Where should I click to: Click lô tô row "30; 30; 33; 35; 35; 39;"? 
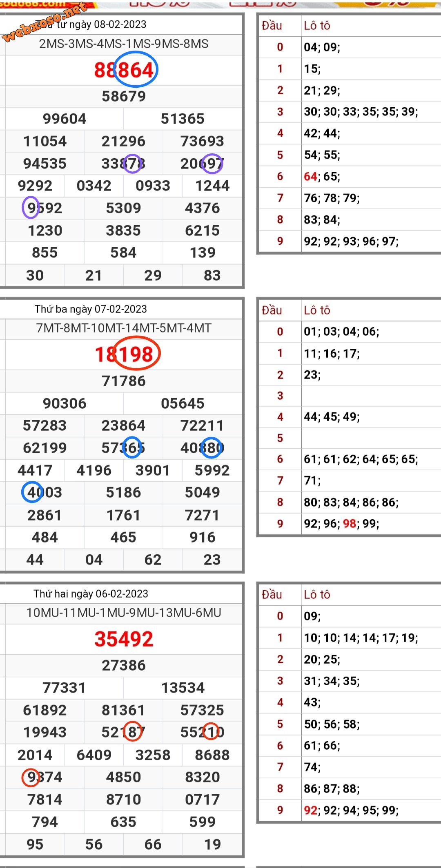click(x=361, y=112)
